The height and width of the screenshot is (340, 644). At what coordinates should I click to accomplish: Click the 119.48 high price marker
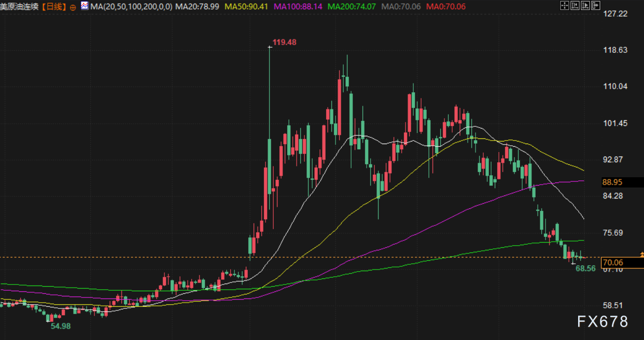click(285, 42)
